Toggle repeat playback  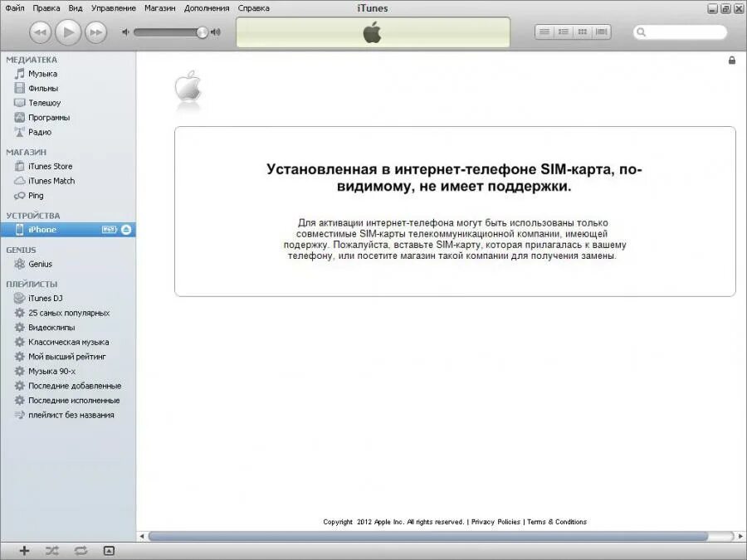pyautogui.click(x=81, y=551)
